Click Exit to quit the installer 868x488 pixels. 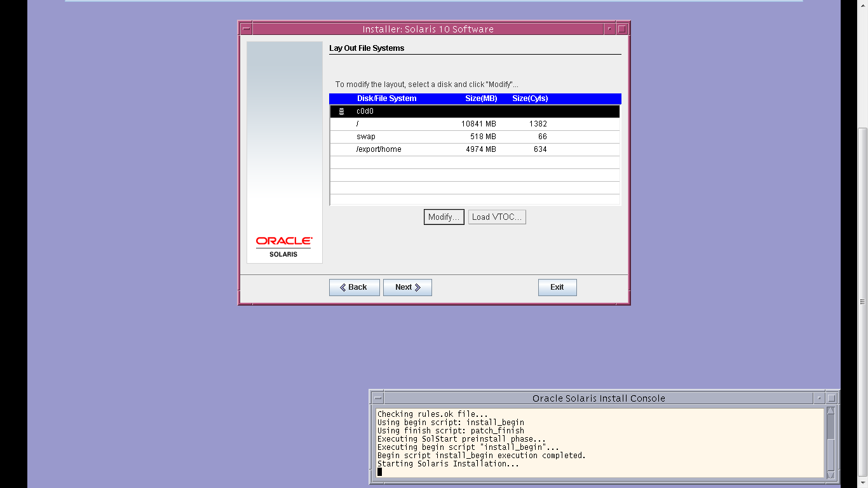pyautogui.click(x=557, y=287)
